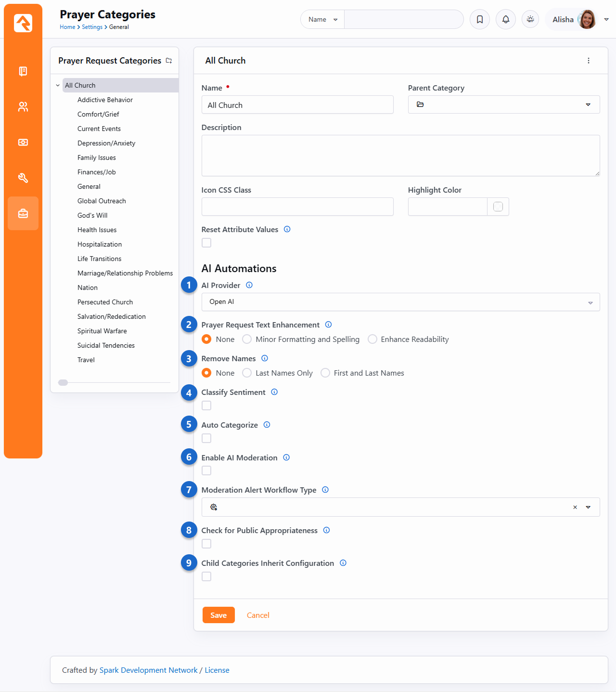Click the Highlight Color swatch

(x=498, y=207)
